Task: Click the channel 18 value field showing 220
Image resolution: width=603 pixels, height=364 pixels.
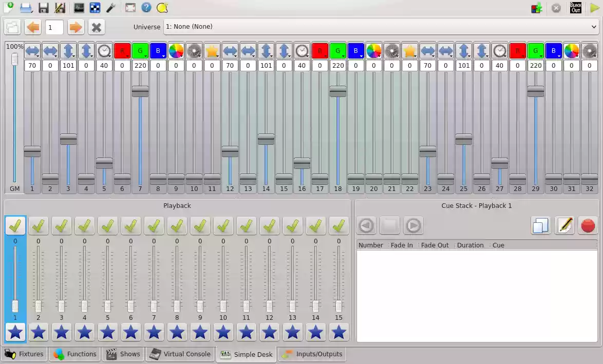Action: click(x=338, y=66)
